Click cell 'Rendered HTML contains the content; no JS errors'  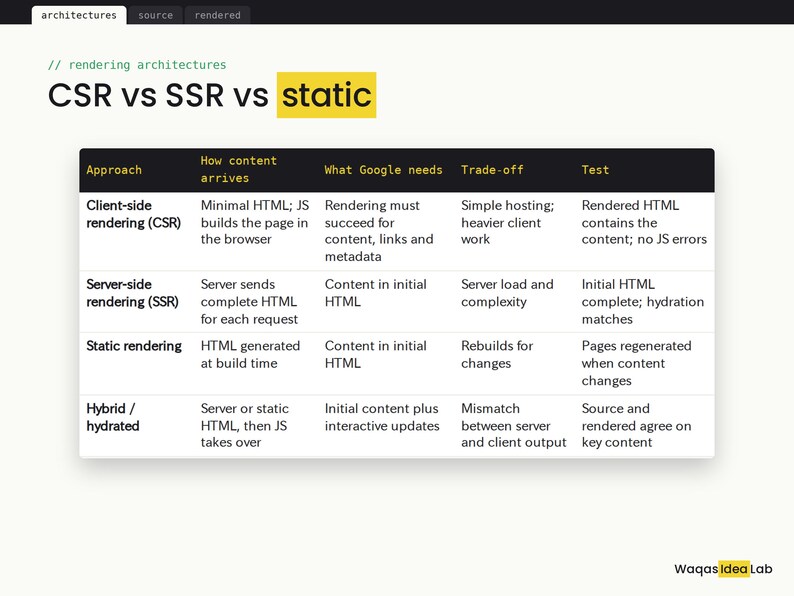(644, 222)
